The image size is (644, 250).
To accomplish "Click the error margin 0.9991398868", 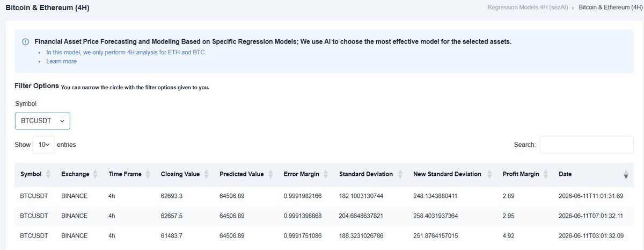I will click(x=303, y=216).
